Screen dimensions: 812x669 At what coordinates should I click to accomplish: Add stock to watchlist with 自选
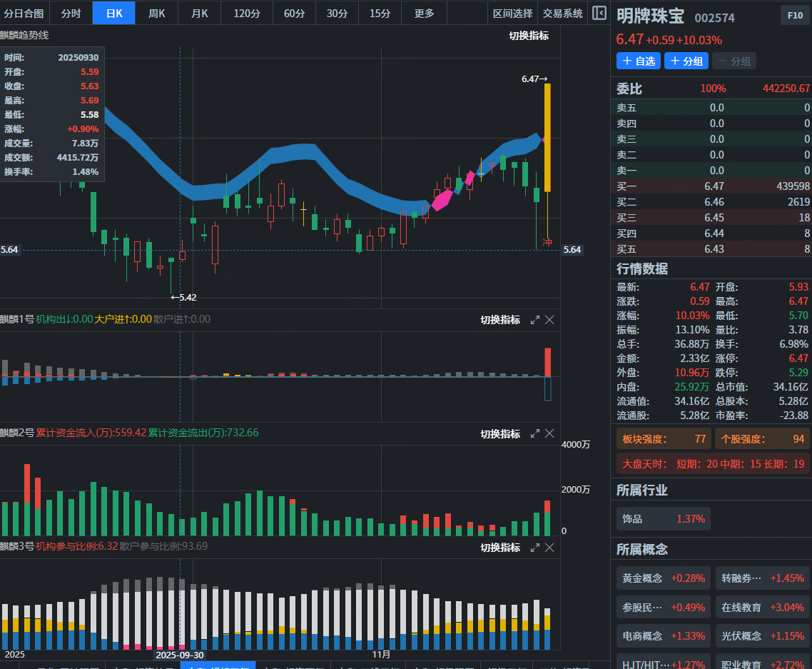[x=639, y=61]
